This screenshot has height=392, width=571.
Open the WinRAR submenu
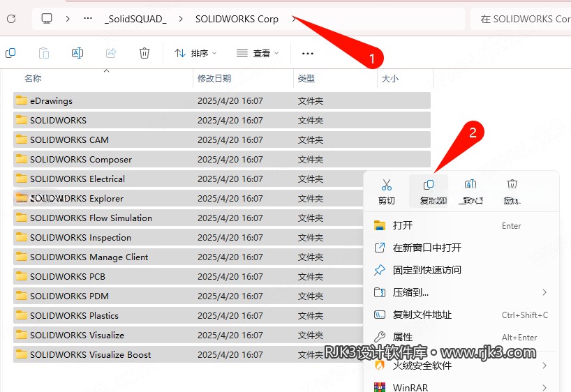pyautogui.click(x=461, y=387)
